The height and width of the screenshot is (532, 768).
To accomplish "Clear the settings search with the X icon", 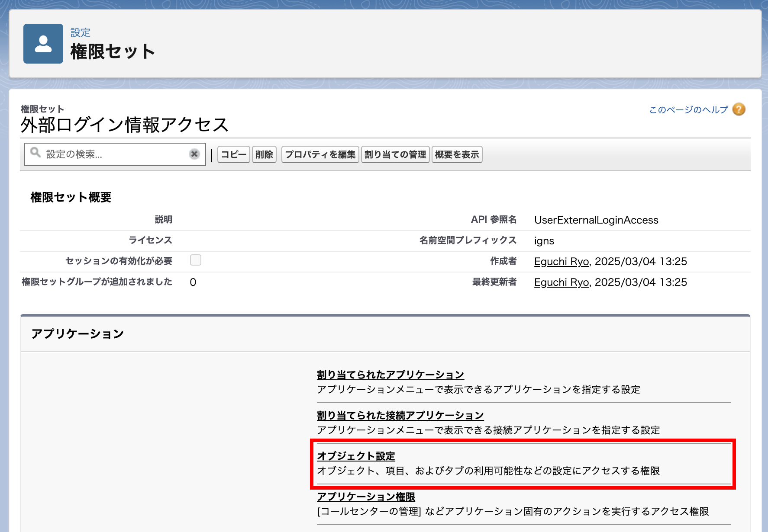I will click(194, 154).
